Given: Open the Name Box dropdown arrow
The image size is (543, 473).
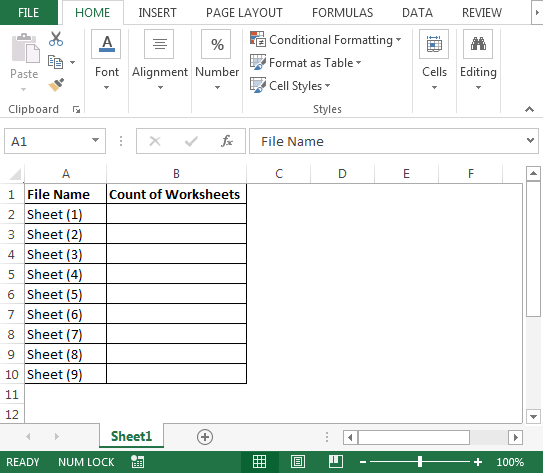Looking at the screenshot, I should 95,141.
